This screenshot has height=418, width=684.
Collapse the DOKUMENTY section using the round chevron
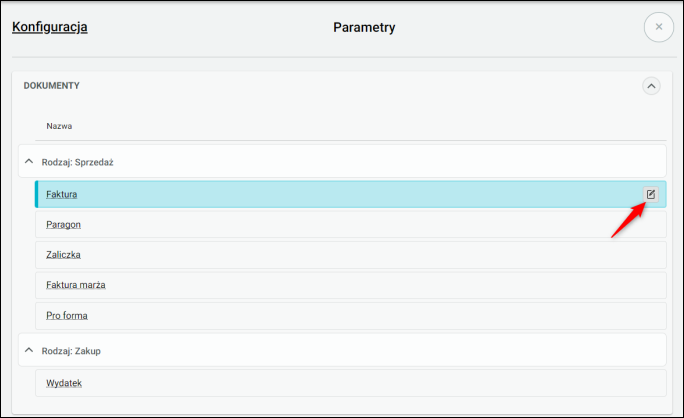[x=651, y=86]
